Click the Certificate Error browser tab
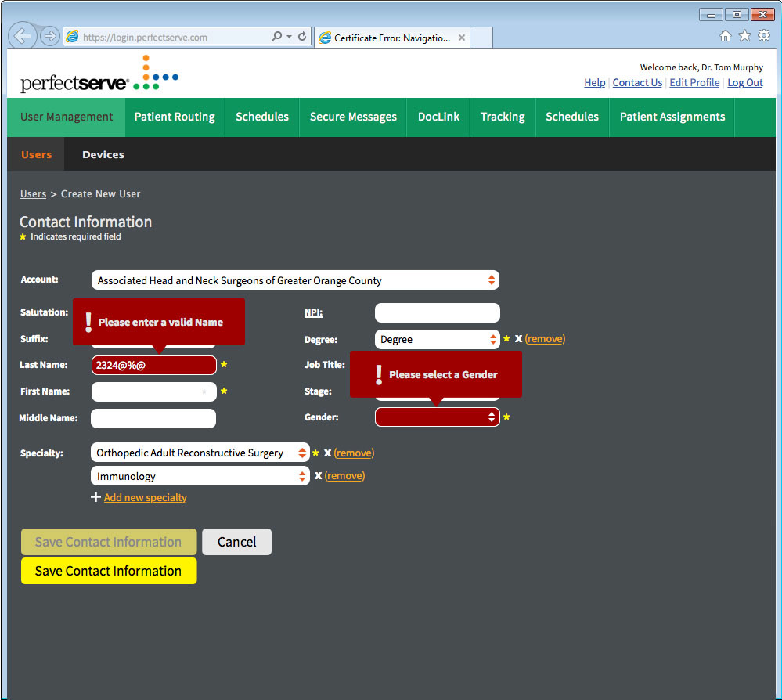 392,38
